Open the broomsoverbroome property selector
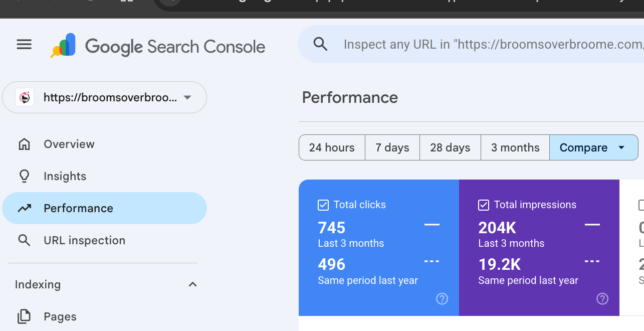 tap(104, 97)
